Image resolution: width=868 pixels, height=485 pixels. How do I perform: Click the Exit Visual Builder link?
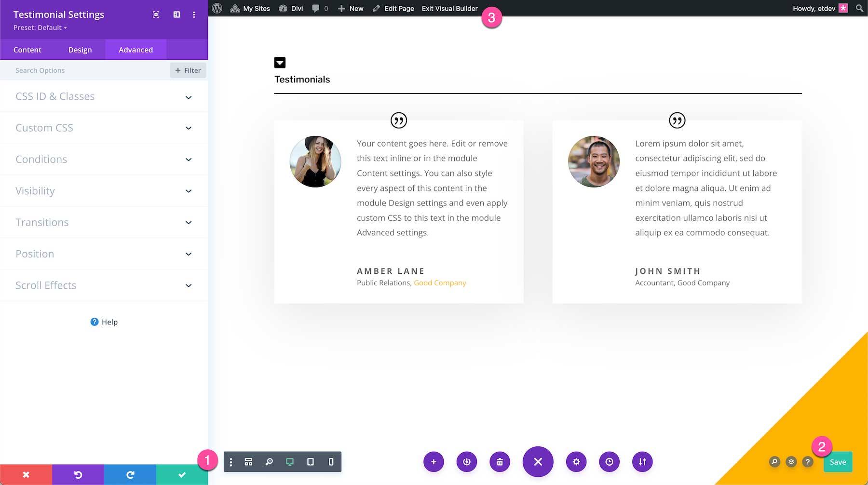coord(449,8)
